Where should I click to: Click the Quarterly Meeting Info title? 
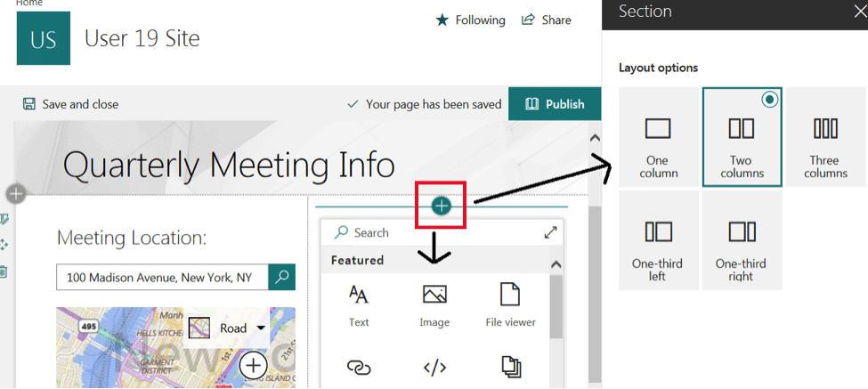pyautogui.click(x=229, y=165)
